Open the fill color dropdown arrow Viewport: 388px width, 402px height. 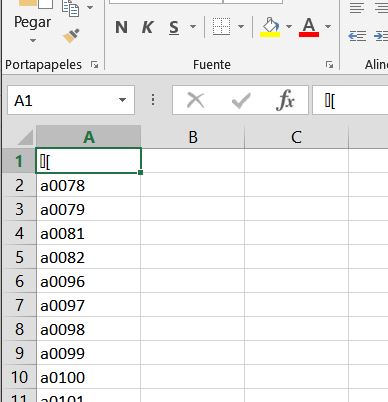[289, 26]
